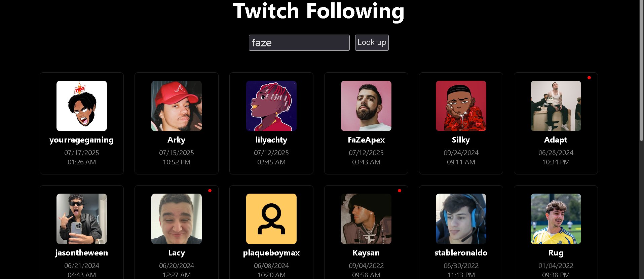Open jasontheween's mirror selfie avatar
Screen dimensions: 644x279
point(82,219)
